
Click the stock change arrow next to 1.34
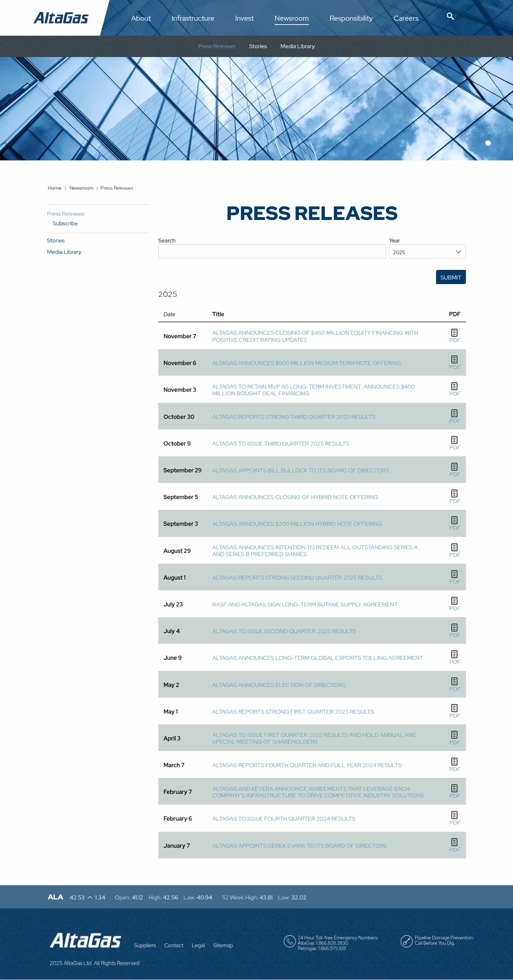[x=90, y=897]
